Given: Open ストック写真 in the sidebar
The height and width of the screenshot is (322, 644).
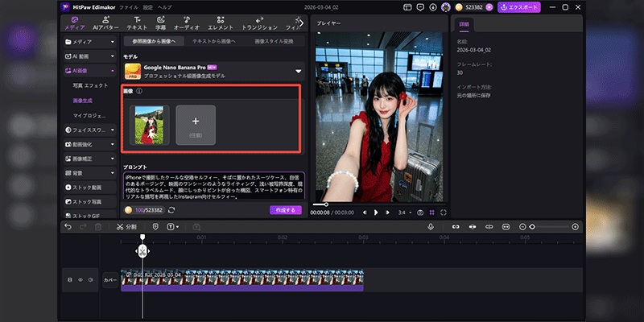Looking at the screenshot, I should (x=90, y=202).
